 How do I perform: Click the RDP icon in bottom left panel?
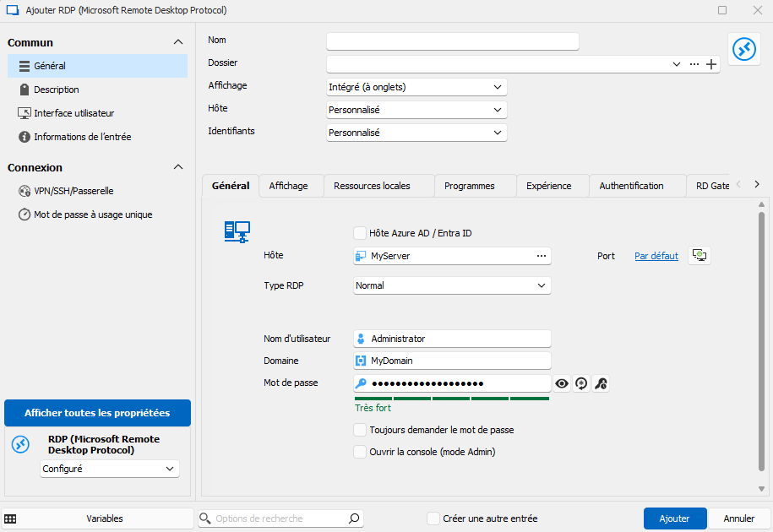(21, 444)
